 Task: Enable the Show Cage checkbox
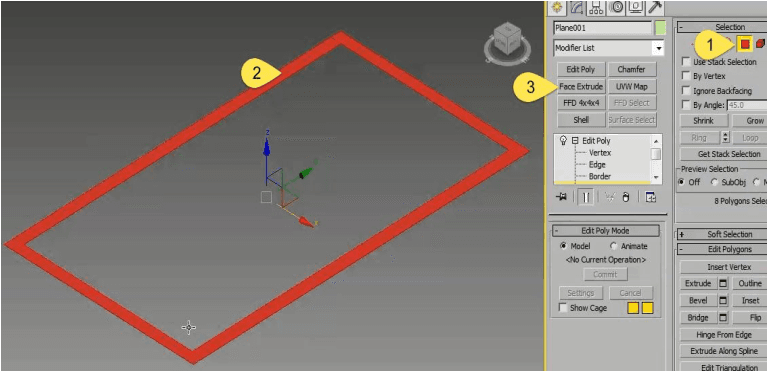point(563,308)
